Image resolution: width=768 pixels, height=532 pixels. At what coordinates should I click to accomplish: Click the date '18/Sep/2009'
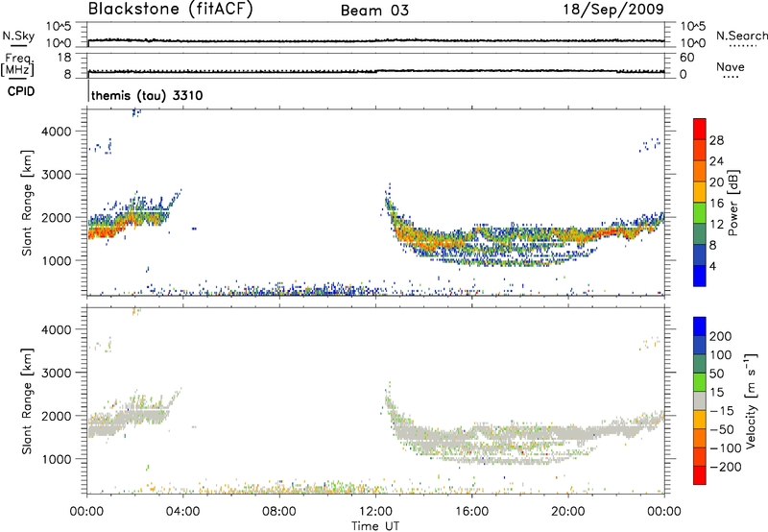point(613,9)
